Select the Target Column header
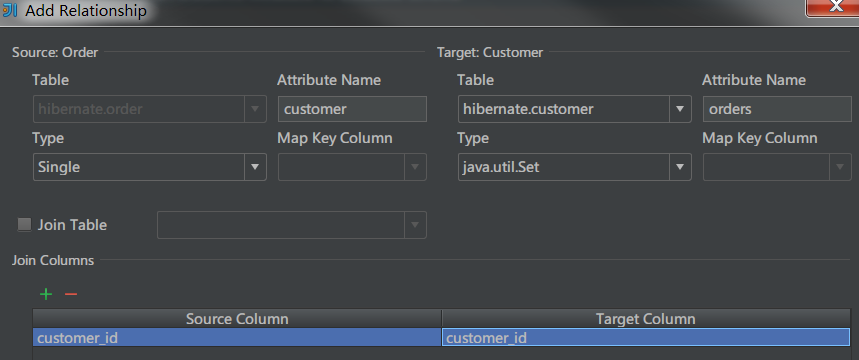 646,319
